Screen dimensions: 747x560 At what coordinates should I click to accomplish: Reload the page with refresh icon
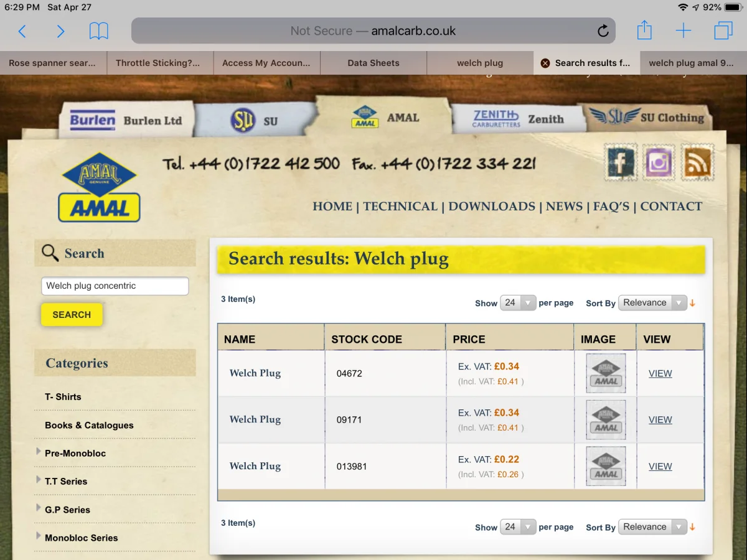(603, 31)
